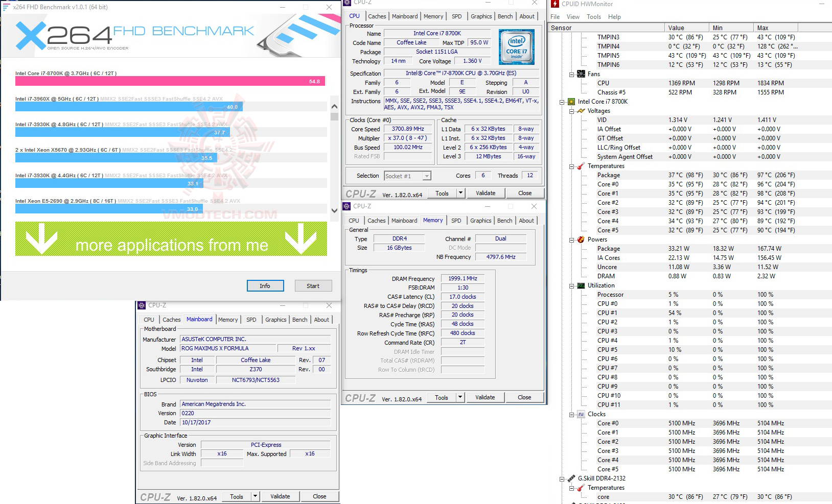Open the Tools menu in HWMonitor menu bar
Image resolution: width=832 pixels, height=504 pixels.
tap(594, 17)
